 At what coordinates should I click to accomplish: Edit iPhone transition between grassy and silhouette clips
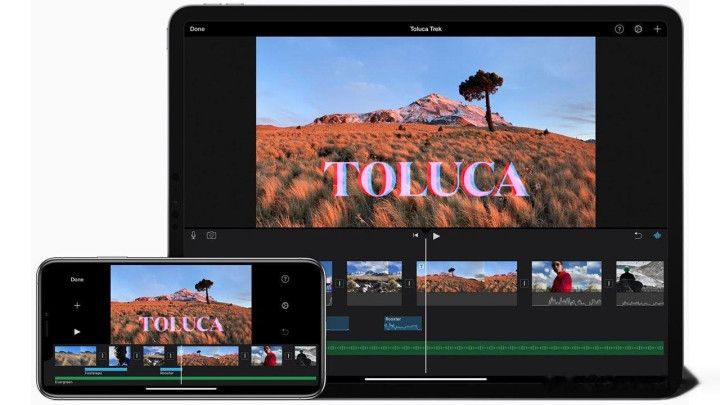(102, 356)
